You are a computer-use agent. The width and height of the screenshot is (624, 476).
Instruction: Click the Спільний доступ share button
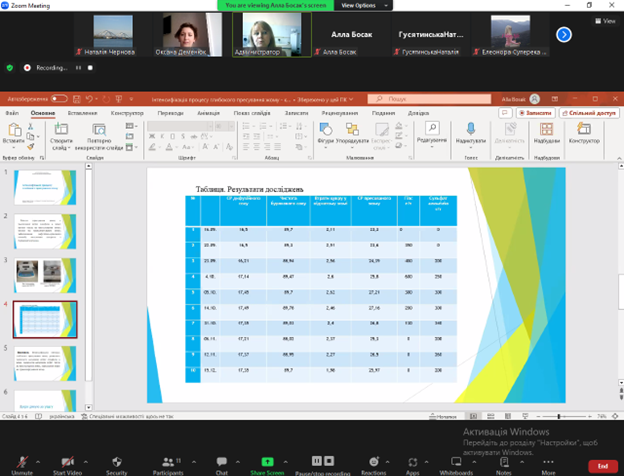coord(589,113)
